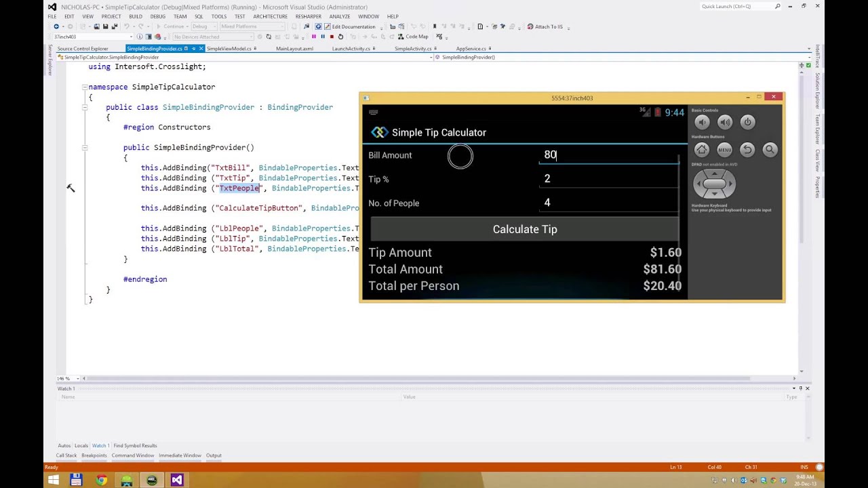Click the DPAD down arrow
Screen dimensions: 868x488
tap(714, 194)
